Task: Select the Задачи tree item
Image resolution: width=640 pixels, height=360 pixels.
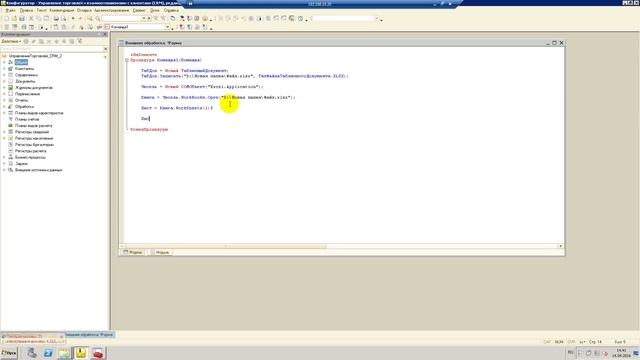Action: pos(21,164)
